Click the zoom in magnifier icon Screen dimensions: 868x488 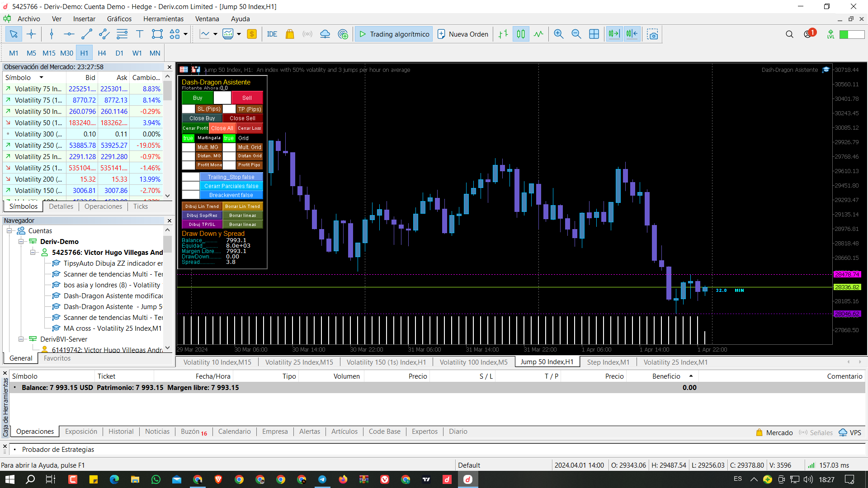(558, 34)
